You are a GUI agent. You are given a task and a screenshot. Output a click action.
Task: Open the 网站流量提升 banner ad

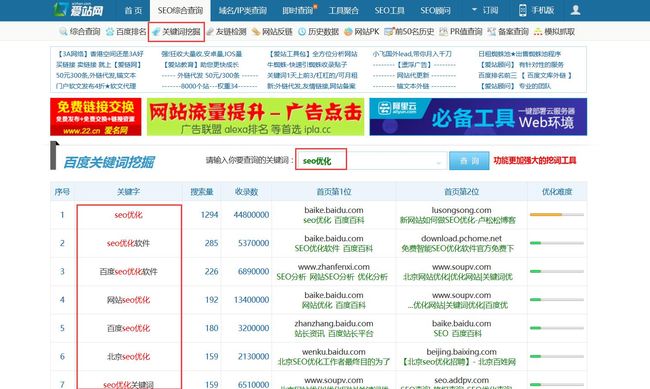pos(255,117)
